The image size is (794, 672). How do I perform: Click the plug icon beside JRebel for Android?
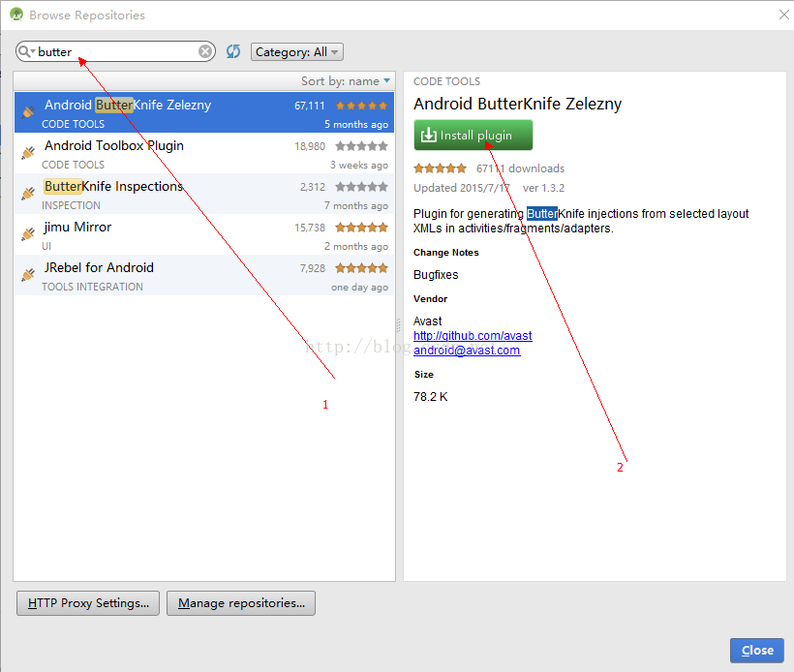click(x=28, y=274)
